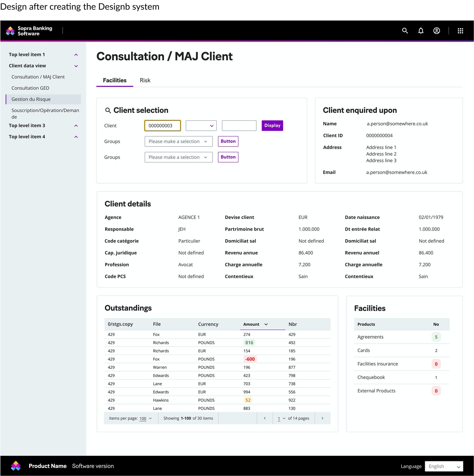Click the red -600 amount badge
Image resolution: width=474 pixels, height=476 pixels.
pyautogui.click(x=250, y=359)
